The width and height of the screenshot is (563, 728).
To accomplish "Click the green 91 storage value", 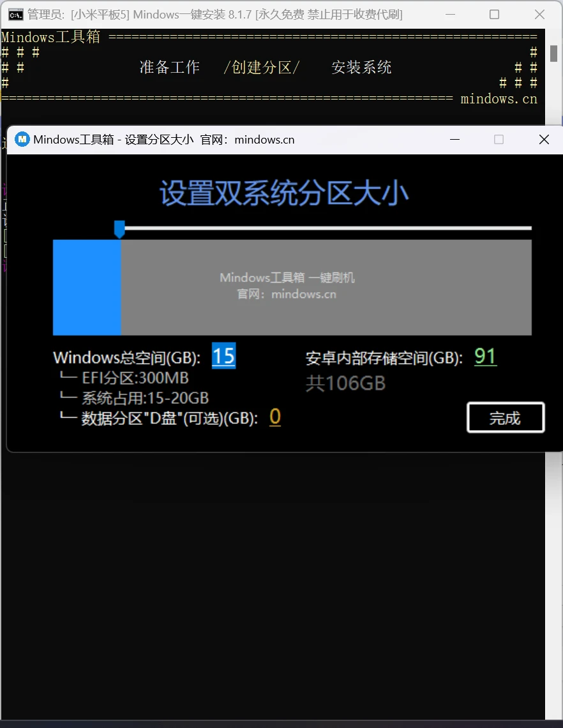I will [484, 356].
